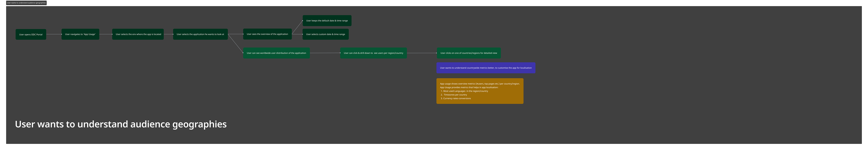Click 'User keeps the default date & time range'
The image size is (868, 150).
(327, 21)
